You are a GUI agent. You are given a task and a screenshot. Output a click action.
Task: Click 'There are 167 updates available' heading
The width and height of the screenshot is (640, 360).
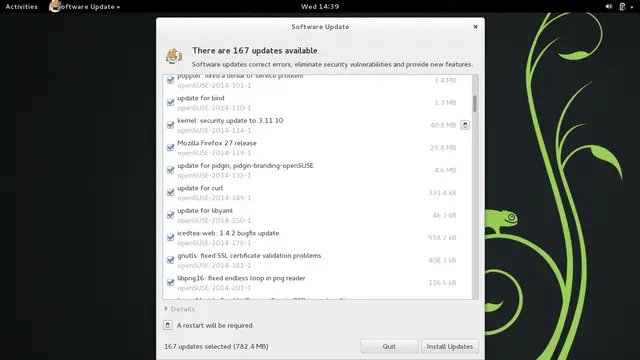[255, 51]
